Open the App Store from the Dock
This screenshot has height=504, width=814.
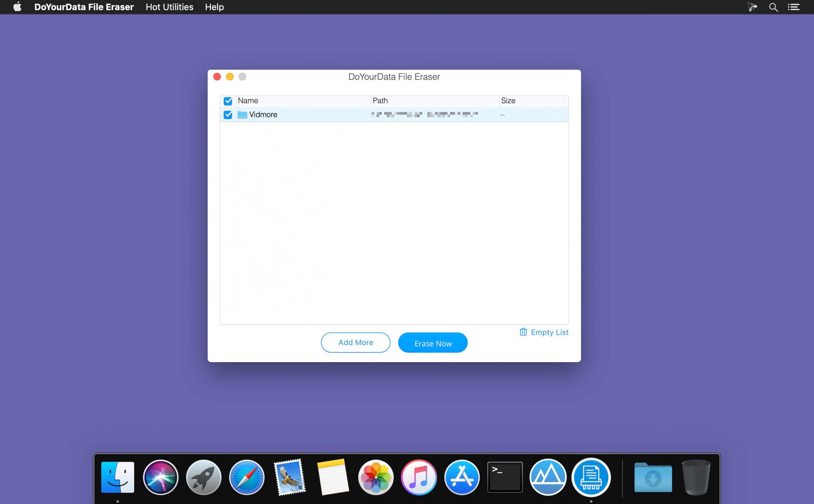(x=462, y=477)
